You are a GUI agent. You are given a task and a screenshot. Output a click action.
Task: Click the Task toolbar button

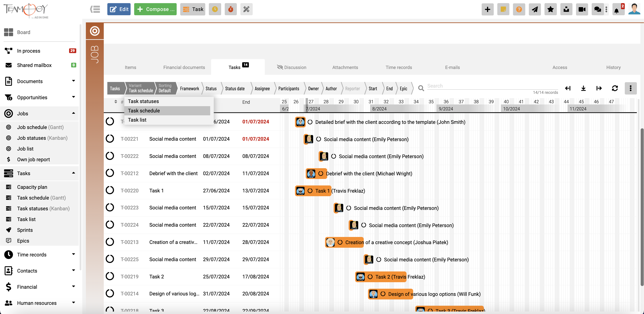(x=193, y=9)
